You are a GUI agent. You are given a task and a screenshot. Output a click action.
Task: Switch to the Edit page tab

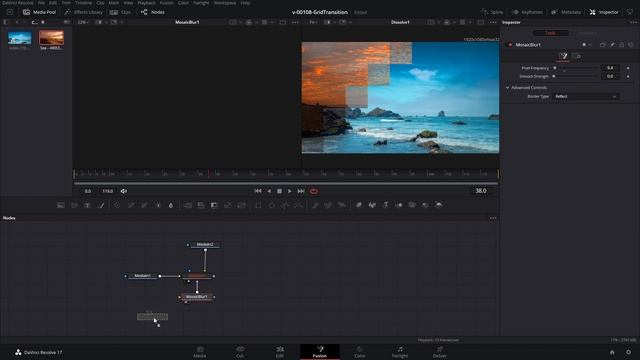[x=280, y=352]
